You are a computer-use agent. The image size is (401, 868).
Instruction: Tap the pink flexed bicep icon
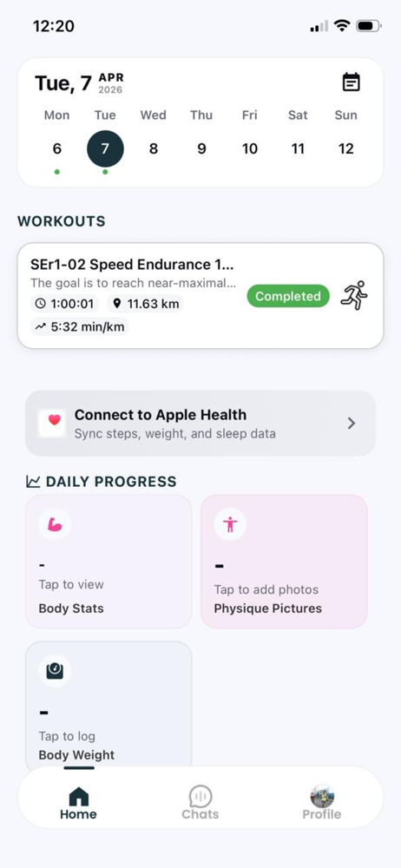(x=55, y=524)
